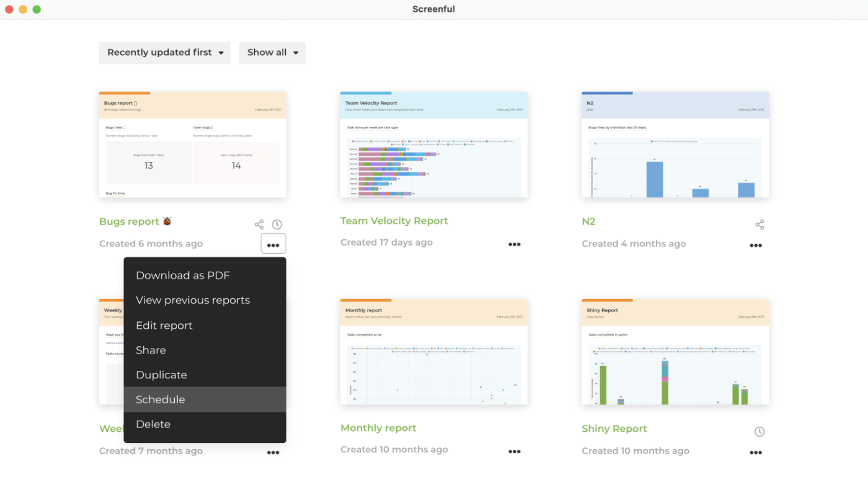Select Edit report in context menu
Screen dimensions: 868x500
point(164,325)
